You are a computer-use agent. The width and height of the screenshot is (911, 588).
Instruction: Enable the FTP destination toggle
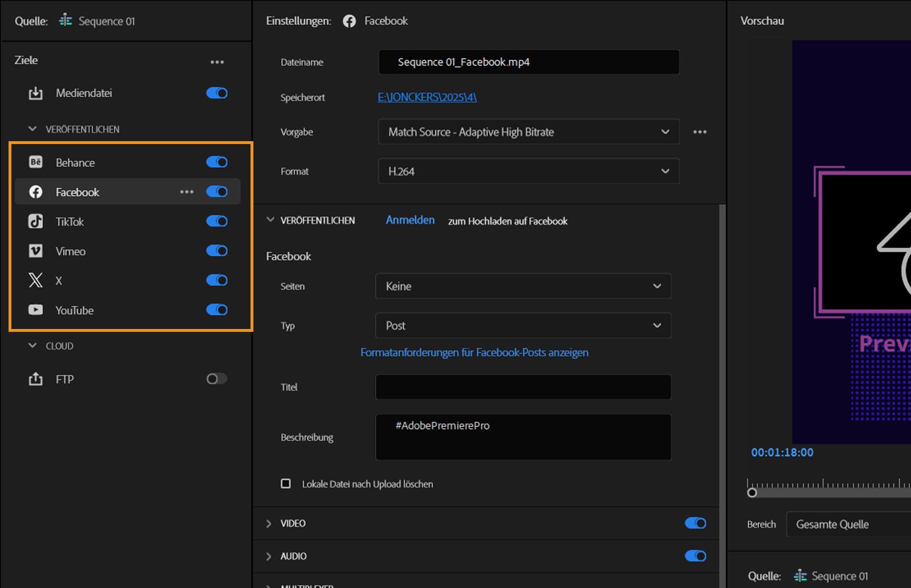point(216,379)
